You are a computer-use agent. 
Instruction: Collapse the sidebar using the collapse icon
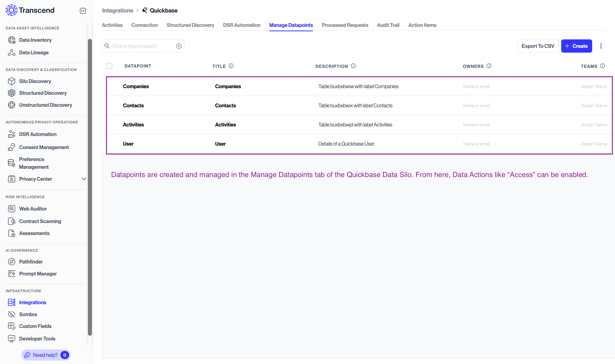[83, 11]
